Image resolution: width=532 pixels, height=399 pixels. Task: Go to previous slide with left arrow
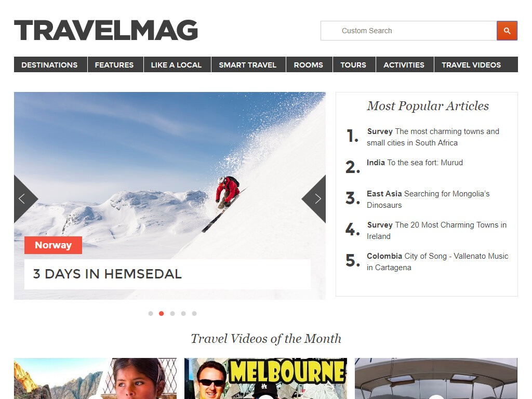[24, 199]
